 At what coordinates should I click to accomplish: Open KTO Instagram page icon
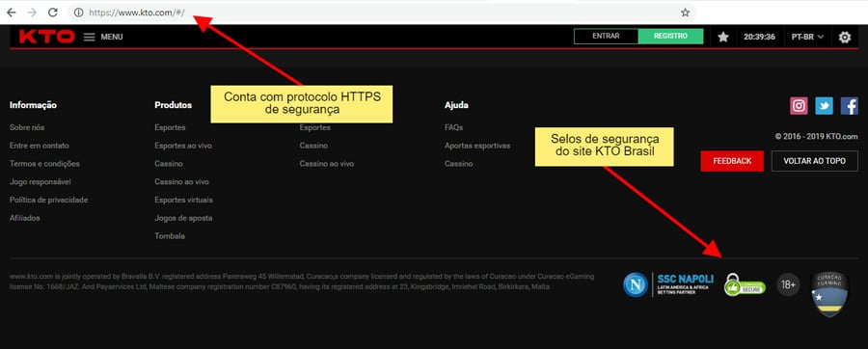799,106
